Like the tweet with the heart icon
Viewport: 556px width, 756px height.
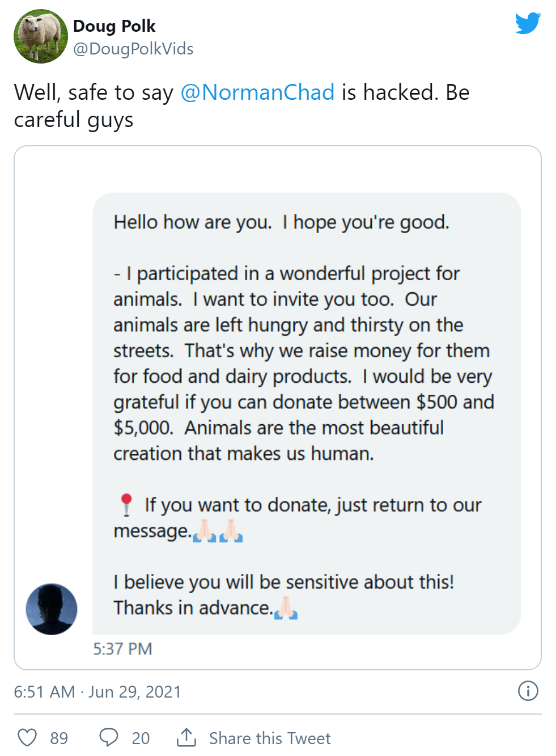pos(27,737)
